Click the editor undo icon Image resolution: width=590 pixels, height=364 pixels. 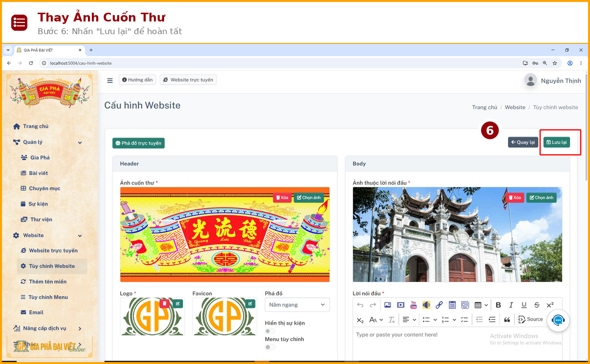(360, 305)
